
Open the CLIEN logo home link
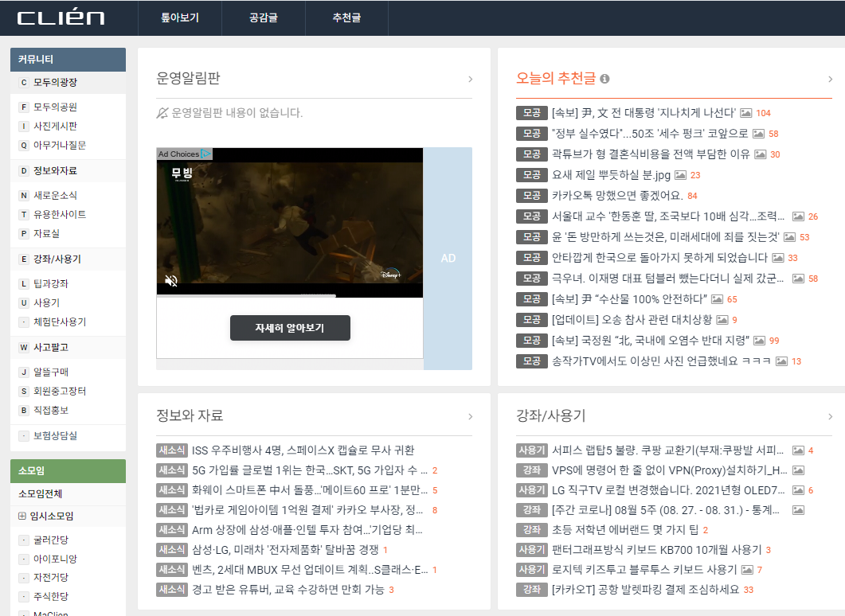pos(61,18)
